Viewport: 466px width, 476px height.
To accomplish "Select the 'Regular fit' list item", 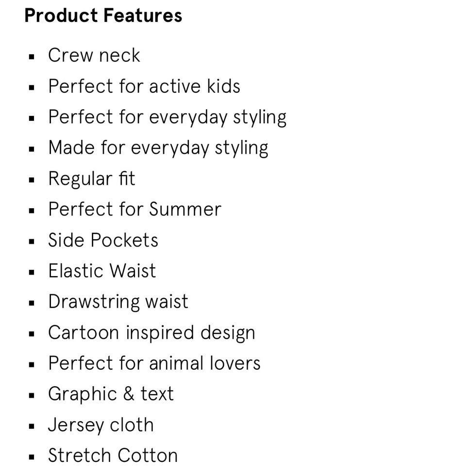I will tap(91, 178).
